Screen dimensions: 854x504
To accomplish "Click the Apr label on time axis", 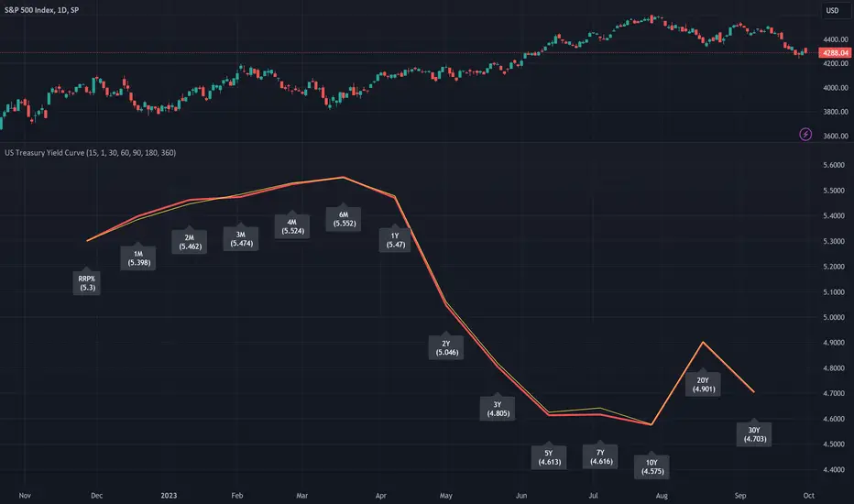I will (380, 495).
